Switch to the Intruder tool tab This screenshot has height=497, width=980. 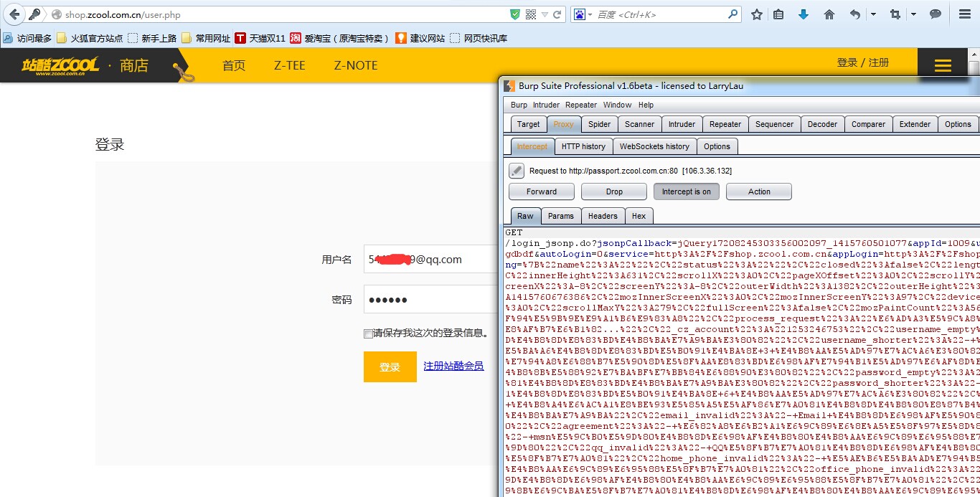click(682, 124)
